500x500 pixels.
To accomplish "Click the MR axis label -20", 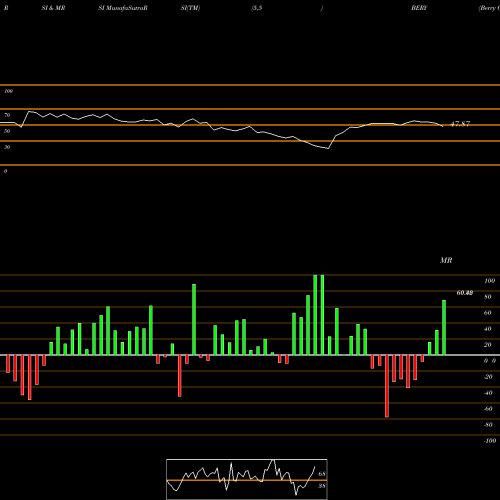I will coord(488,377).
